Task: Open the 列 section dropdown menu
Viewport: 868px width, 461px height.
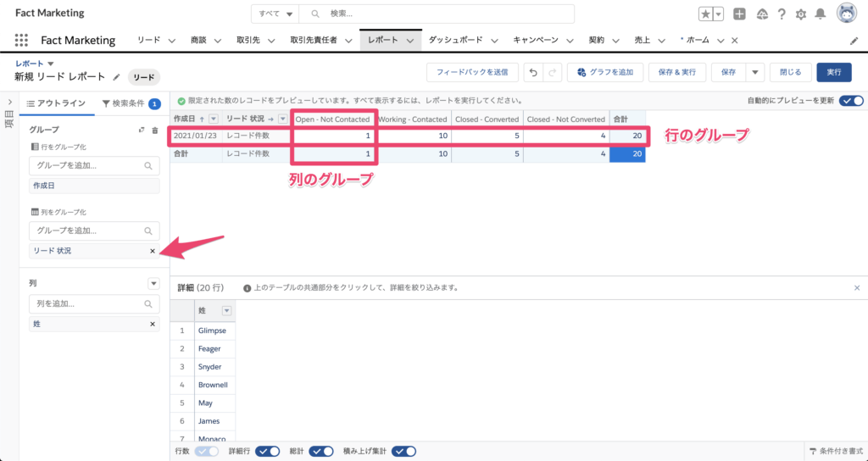Action: tap(154, 283)
